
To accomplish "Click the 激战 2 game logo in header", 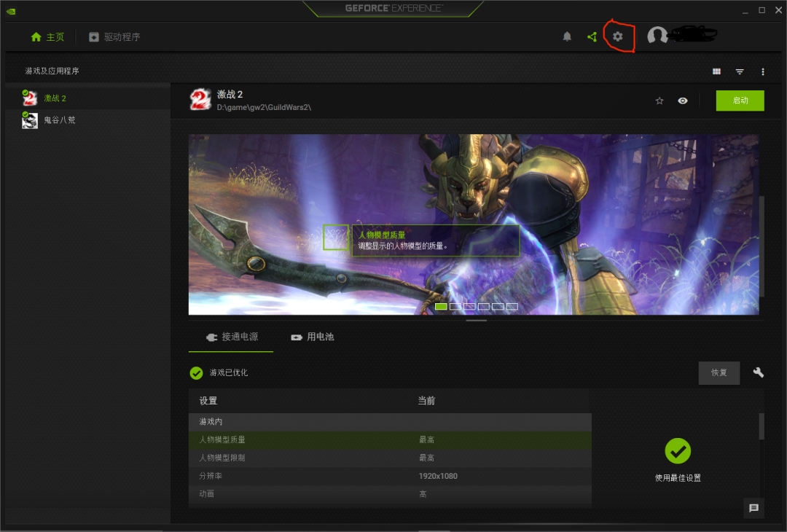I will (200, 100).
